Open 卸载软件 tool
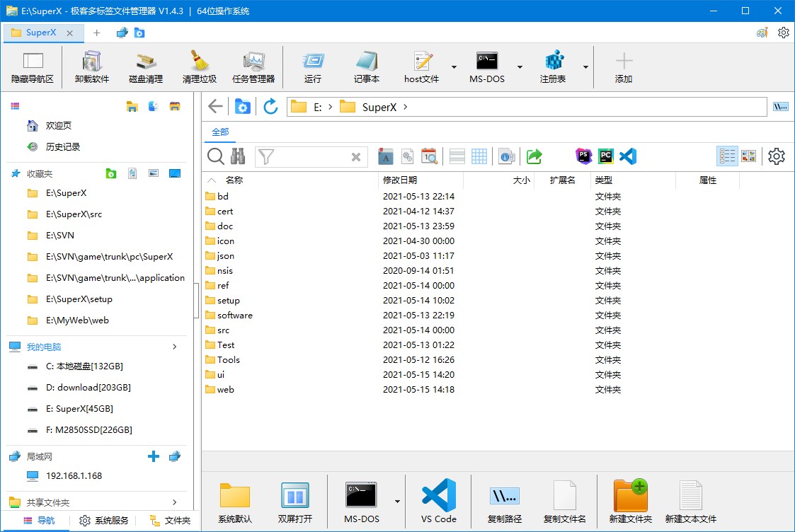Screen dimensions: 795x532 (x=92, y=67)
